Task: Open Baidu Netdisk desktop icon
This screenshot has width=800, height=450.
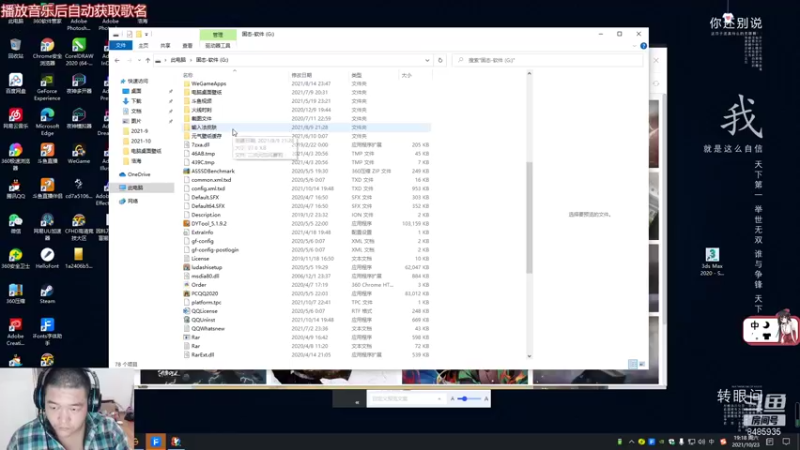Action: coord(15,84)
